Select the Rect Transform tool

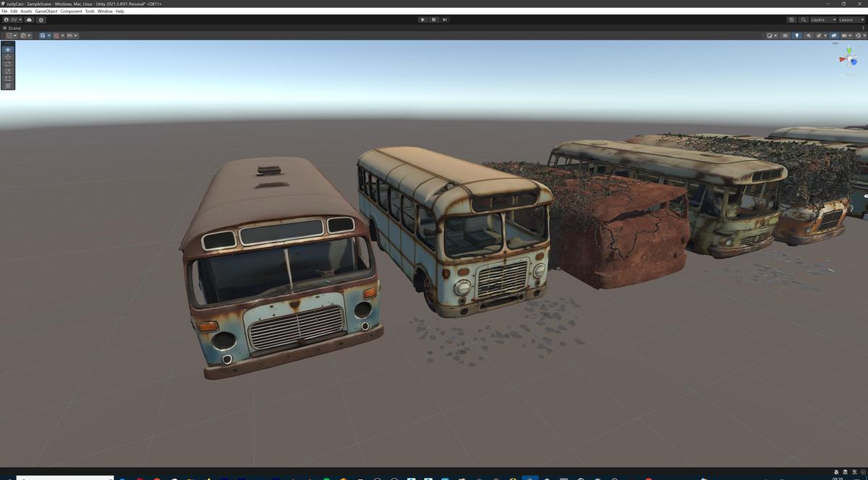[x=7, y=77]
